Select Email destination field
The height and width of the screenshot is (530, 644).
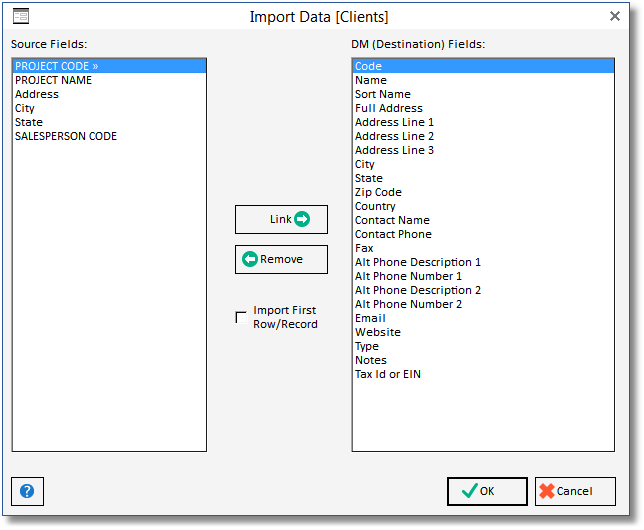point(483,318)
